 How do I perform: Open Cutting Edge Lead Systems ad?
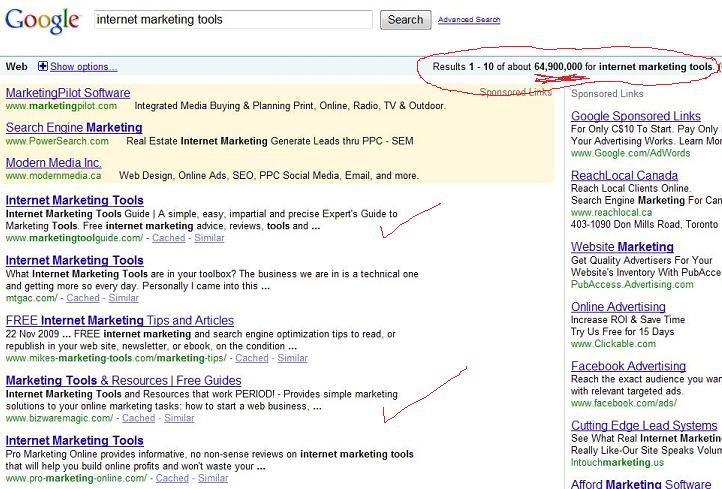coord(644,425)
